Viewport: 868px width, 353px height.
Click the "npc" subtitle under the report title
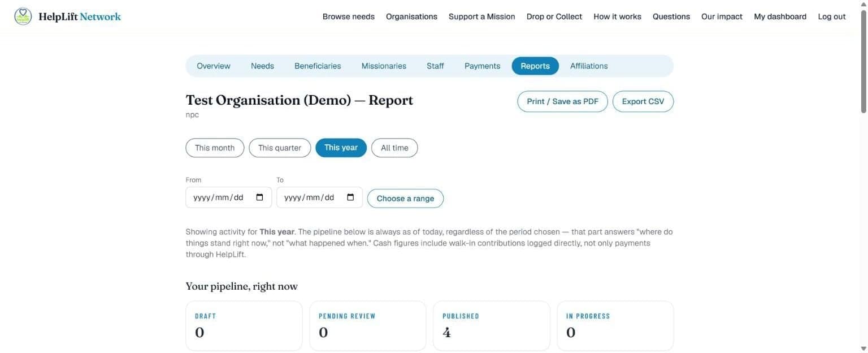192,115
